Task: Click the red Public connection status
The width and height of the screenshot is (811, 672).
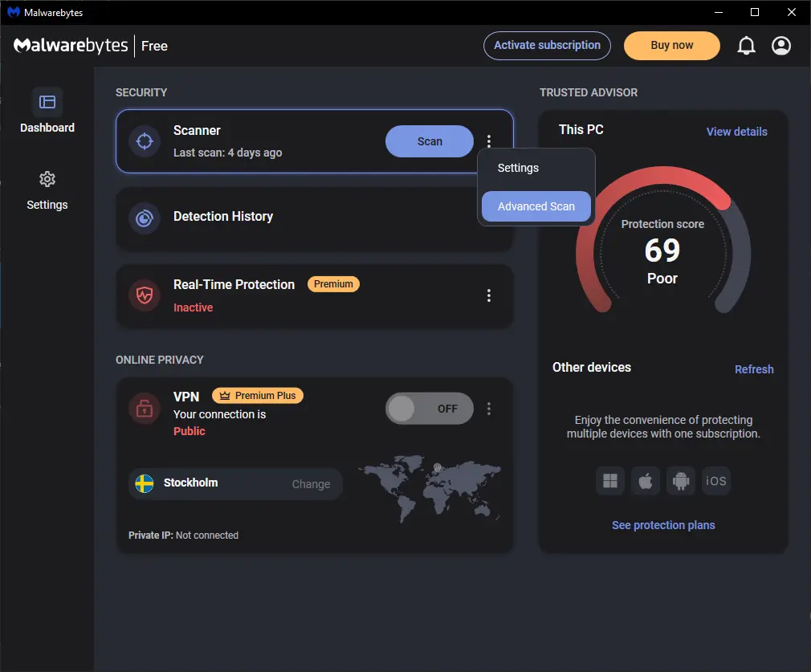Action: click(190, 431)
